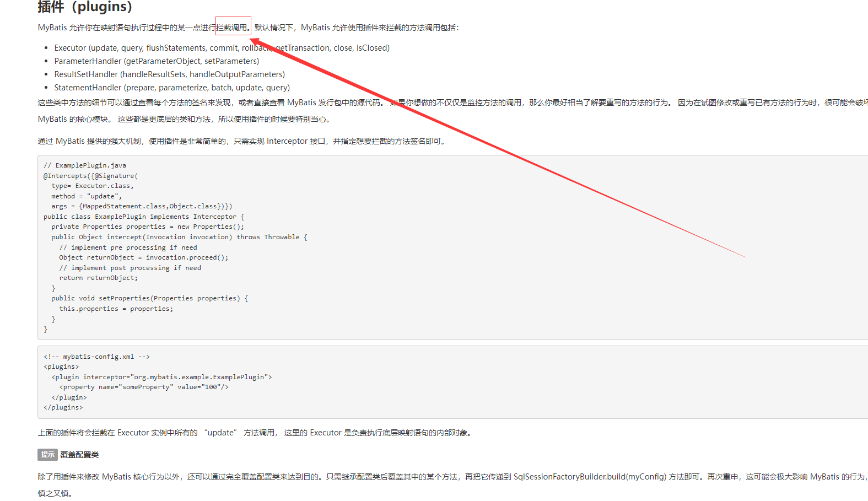Click the 'return returnObject;' code line
The height and width of the screenshot is (501, 868).
tap(99, 278)
